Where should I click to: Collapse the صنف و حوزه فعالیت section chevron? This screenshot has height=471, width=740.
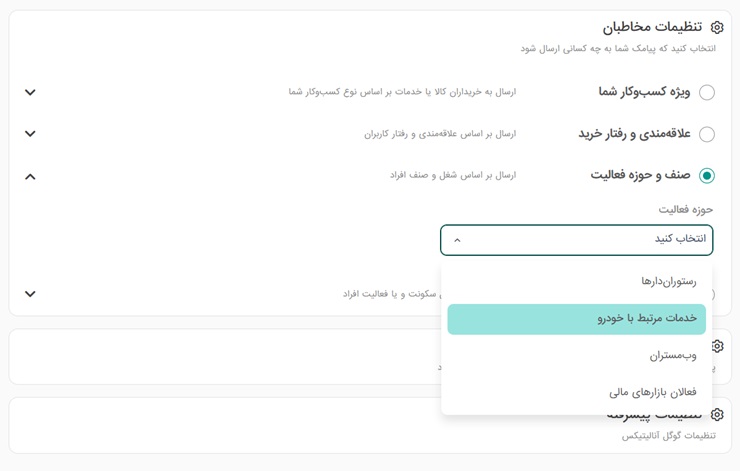(30, 176)
